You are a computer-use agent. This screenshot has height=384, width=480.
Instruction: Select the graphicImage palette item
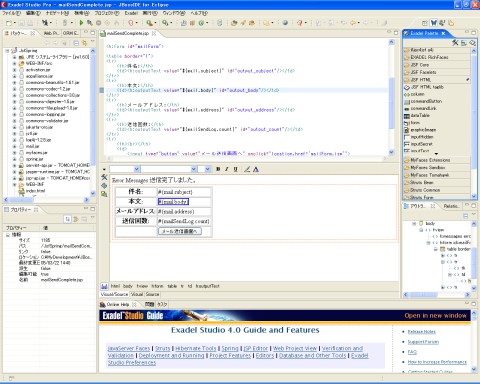click(423, 130)
